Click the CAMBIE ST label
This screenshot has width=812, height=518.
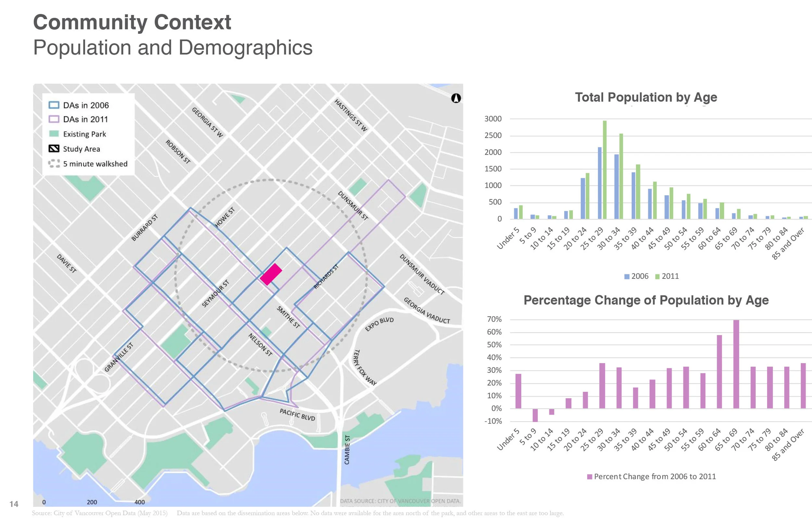click(x=347, y=449)
